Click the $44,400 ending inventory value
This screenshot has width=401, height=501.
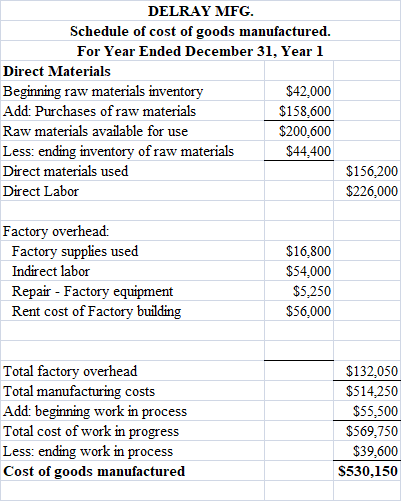coord(308,151)
